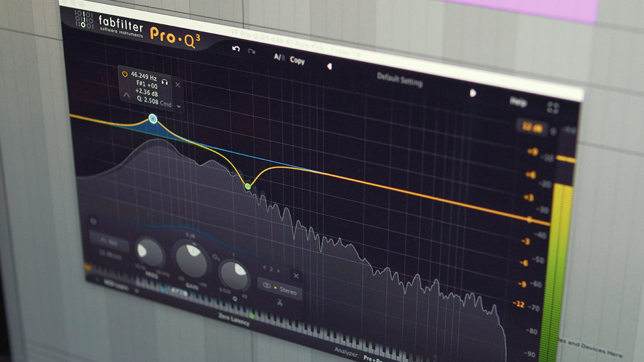This screenshot has width=644, height=362.
Task: Solo the band with the headphone icon
Action: tap(164, 82)
